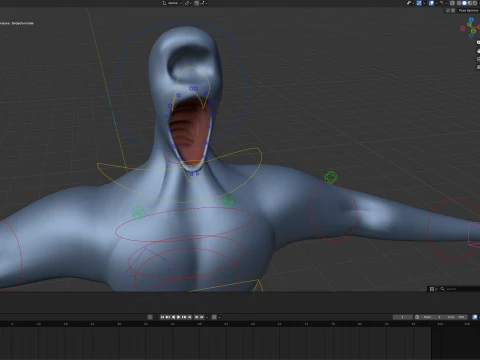The image size is (480, 360).
Task: Switch to solid viewport shading
Action: [x=464, y=3]
